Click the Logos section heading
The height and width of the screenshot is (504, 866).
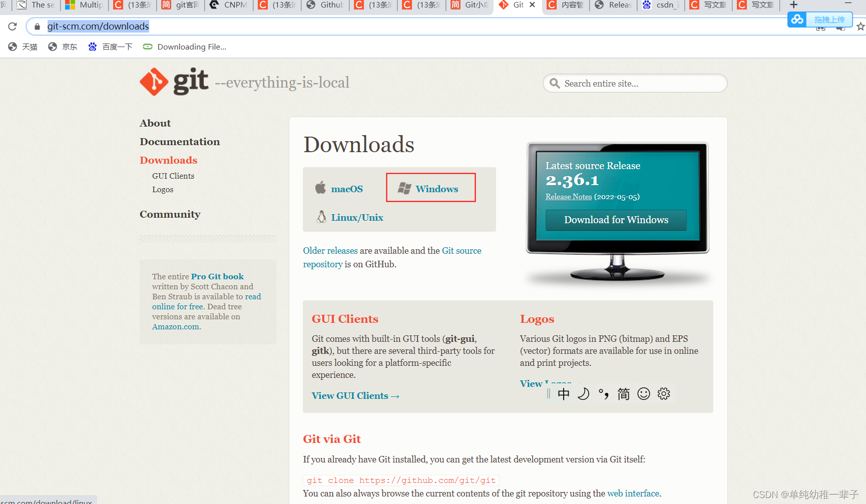[x=537, y=319]
